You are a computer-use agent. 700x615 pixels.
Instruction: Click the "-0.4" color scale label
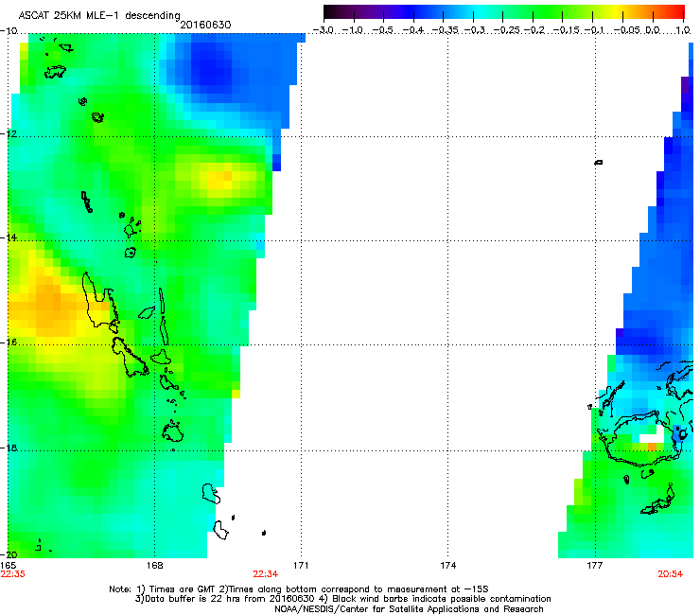click(x=413, y=30)
